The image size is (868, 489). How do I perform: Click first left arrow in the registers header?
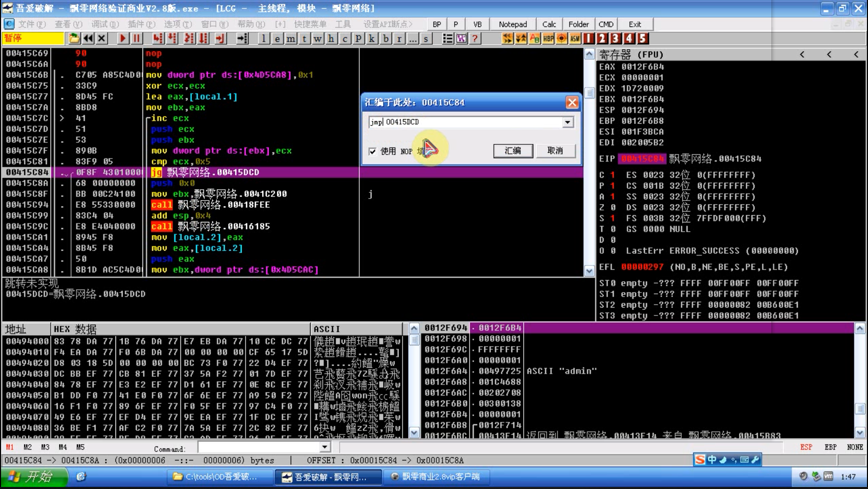802,55
